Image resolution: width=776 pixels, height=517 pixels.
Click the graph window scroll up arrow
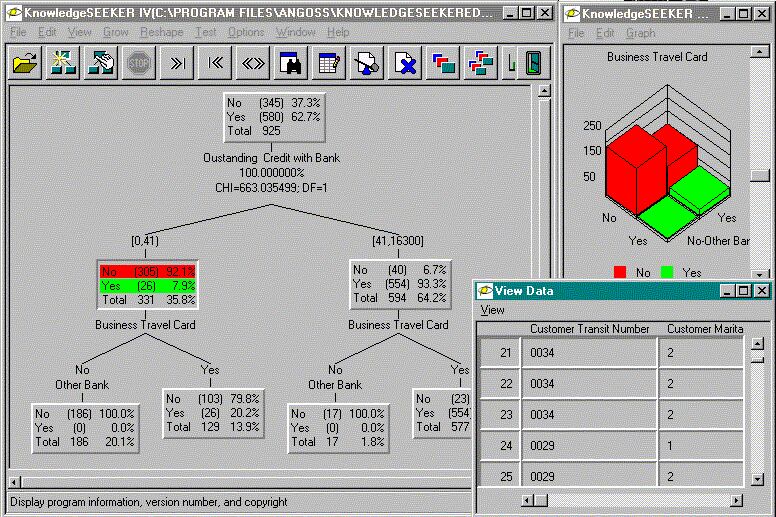pyautogui.click(x=760, y=51)
